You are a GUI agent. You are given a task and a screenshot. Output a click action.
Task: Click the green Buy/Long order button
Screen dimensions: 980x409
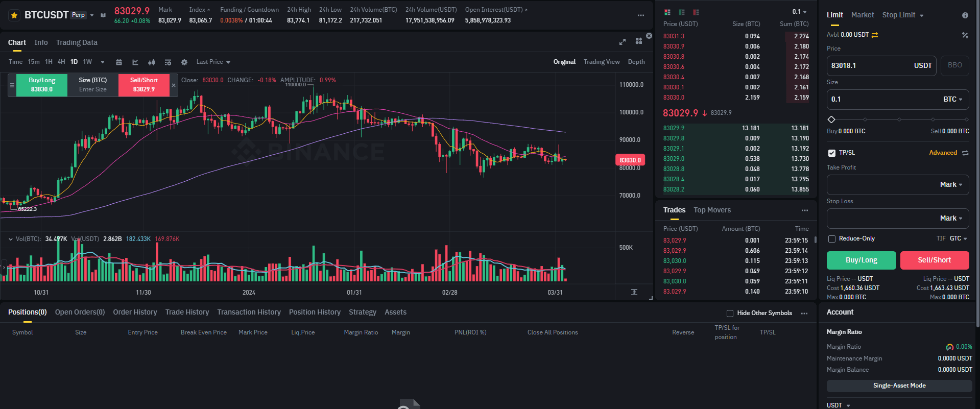862,260
